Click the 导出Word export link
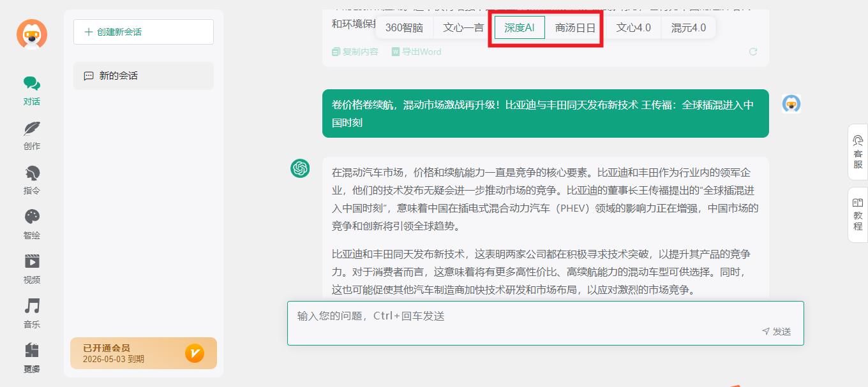 (x=416, y=52)
